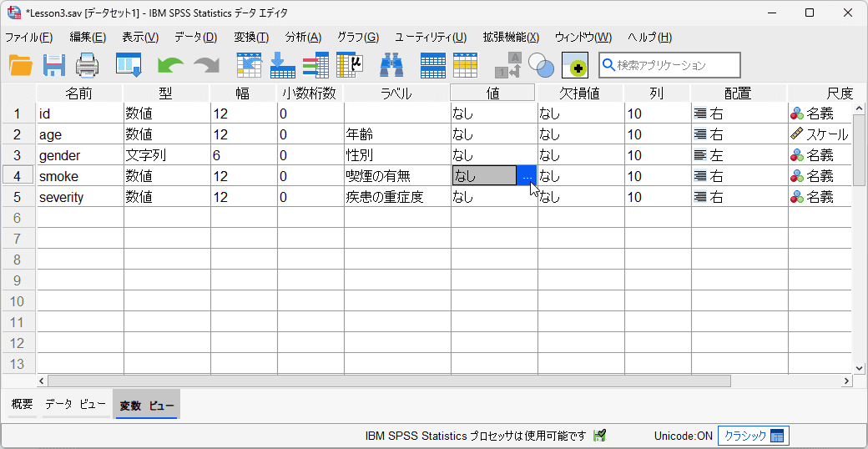Screen dimensions: 868x449
Task: Select row header 1 for id
Action: click(x=18, y=114)
